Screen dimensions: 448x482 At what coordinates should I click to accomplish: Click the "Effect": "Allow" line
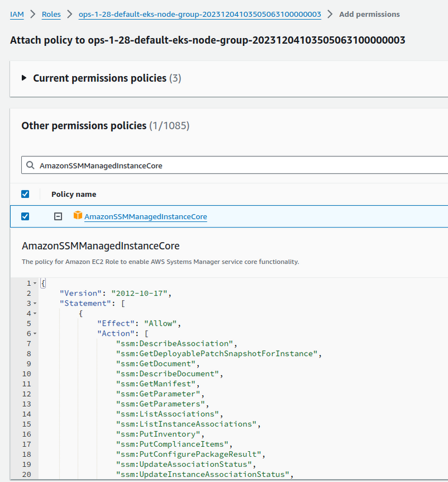pos(139,323)
